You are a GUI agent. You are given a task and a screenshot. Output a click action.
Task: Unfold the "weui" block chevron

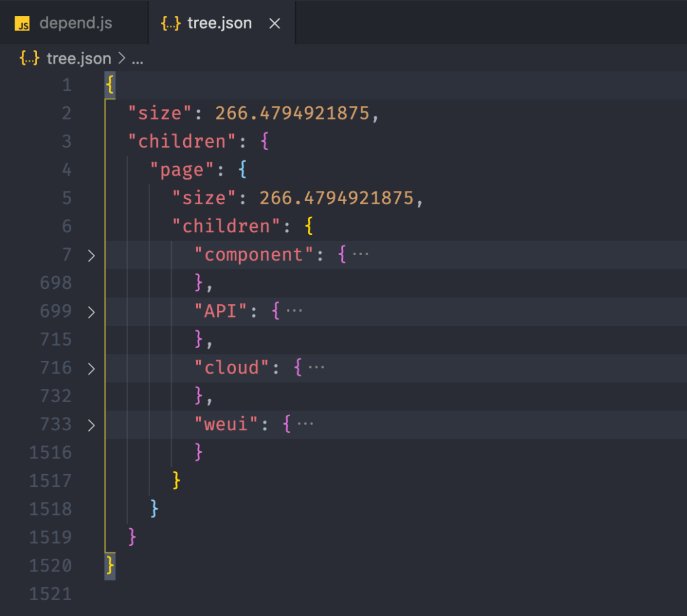(x=92, y=424)
